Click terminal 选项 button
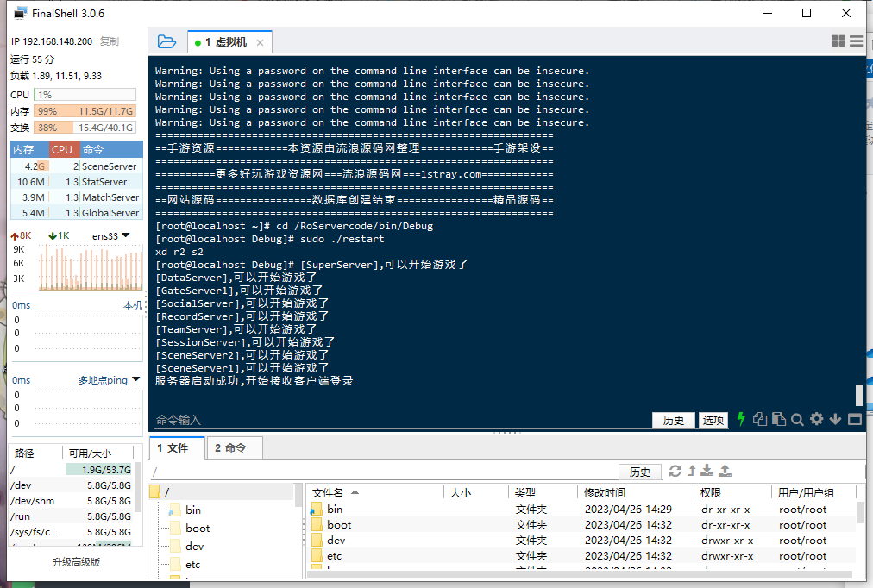The width and height of the screenshot is (873, 588). 713,420
